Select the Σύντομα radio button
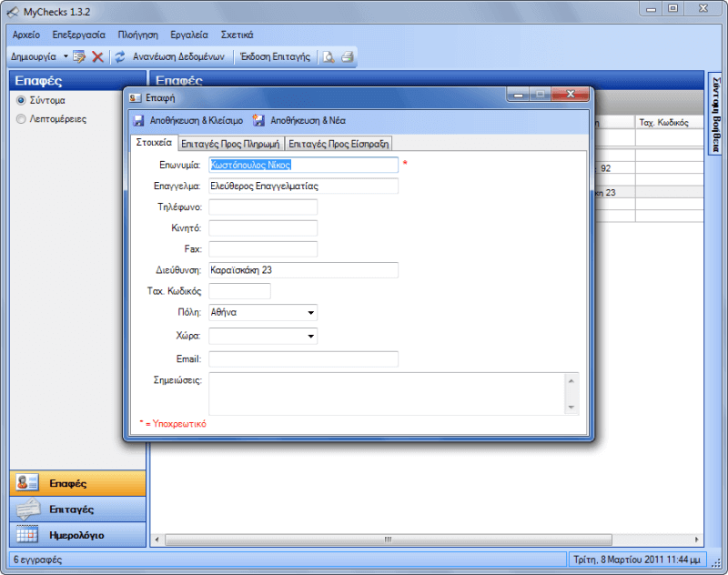Image resolution: width=728 pixels, height=575 pixels. pos(21,101)
